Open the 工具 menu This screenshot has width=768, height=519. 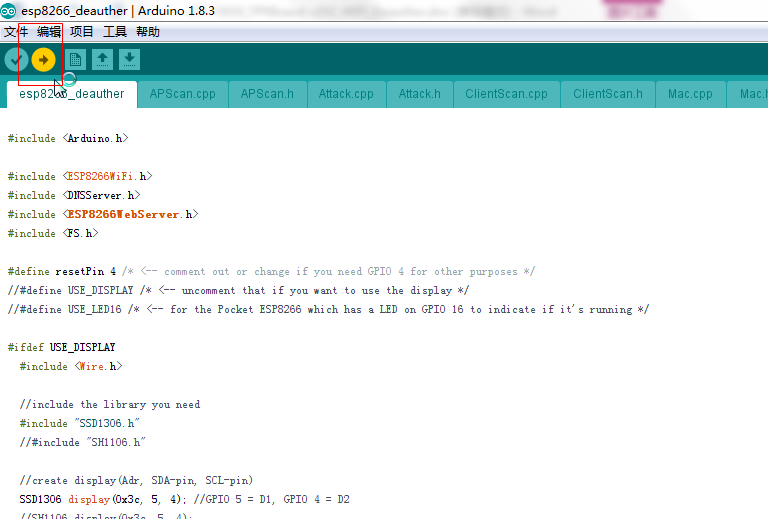pos(115,32)
